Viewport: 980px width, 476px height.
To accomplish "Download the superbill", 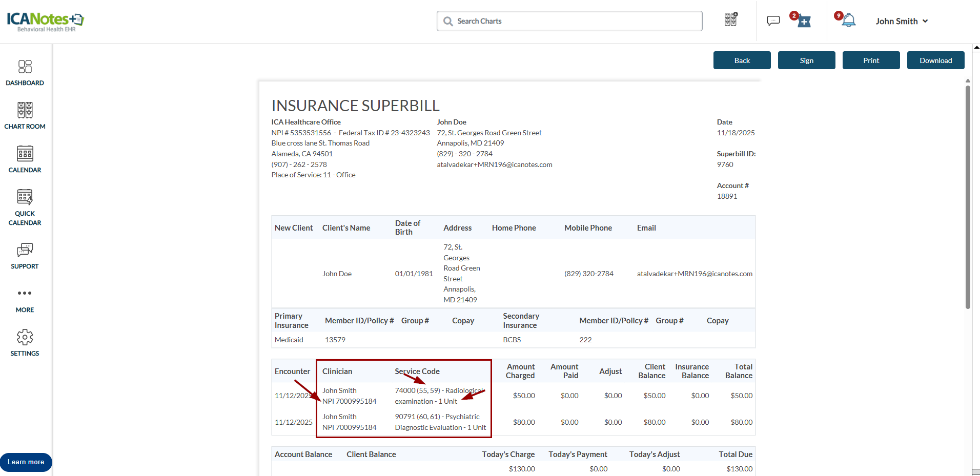I will pos(935,60).
